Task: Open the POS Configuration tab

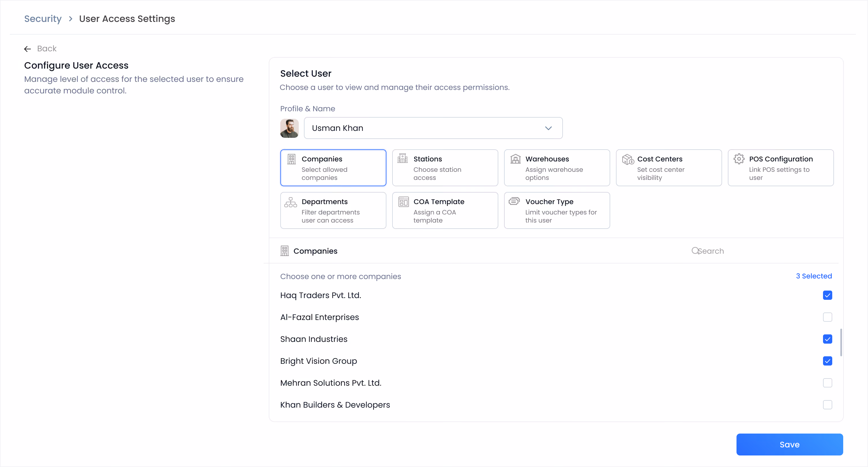Action: [x=780, y=168]
